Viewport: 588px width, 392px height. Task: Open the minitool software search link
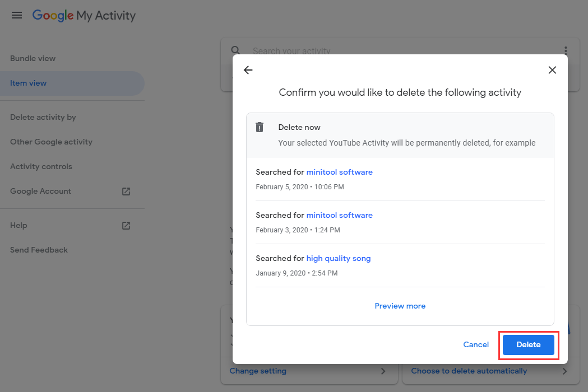[x=339, y=172]
